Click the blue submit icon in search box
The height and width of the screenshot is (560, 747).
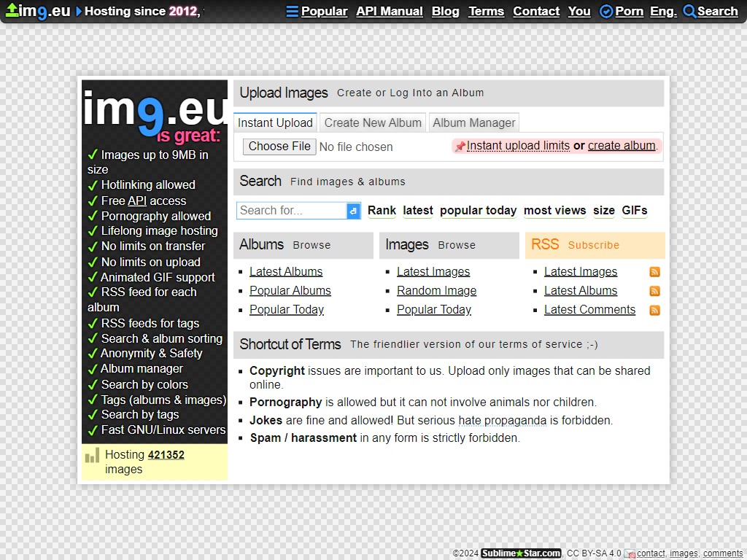click(x=353, y=211)
